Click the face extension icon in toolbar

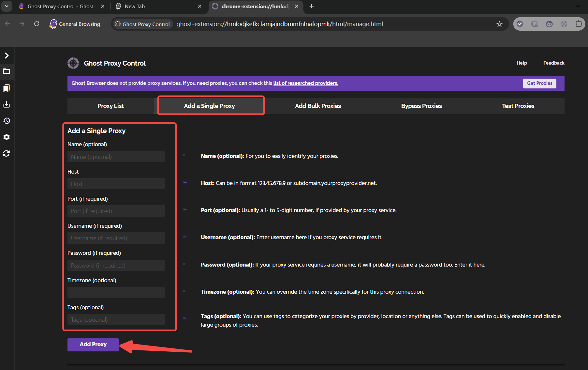tap(549, 24)
